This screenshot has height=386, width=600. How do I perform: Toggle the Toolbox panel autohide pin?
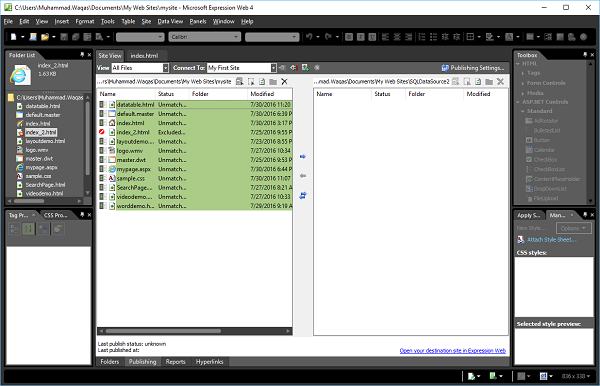(585, 55)
